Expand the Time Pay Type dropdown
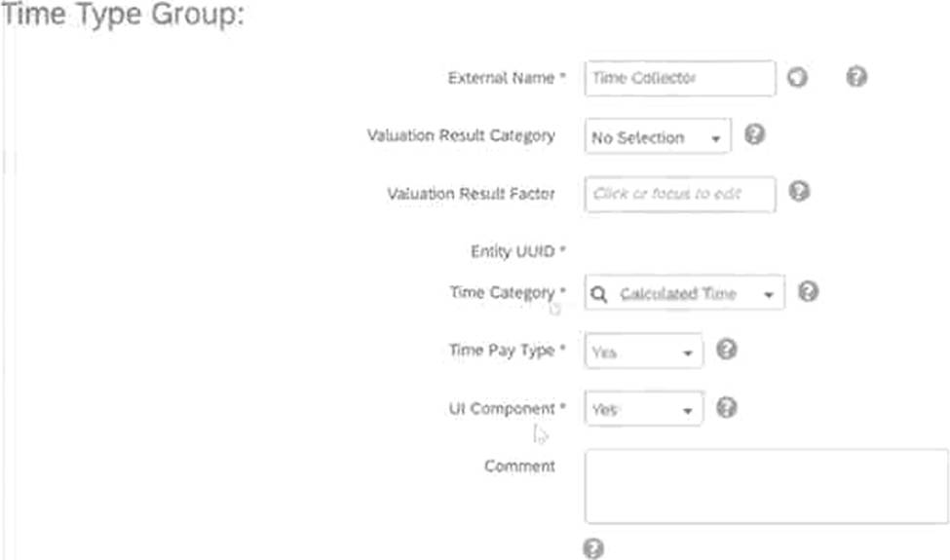This screenshot has width=950, height=560. (x=687, y=353)
